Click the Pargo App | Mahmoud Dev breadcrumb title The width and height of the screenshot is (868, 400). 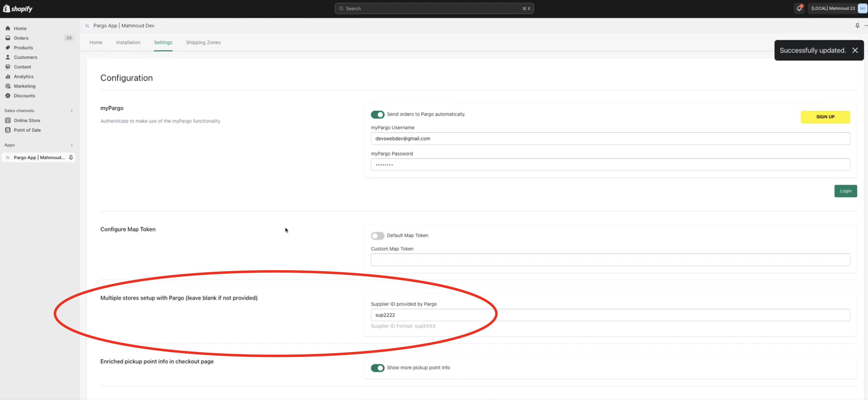tap(124, 25)
